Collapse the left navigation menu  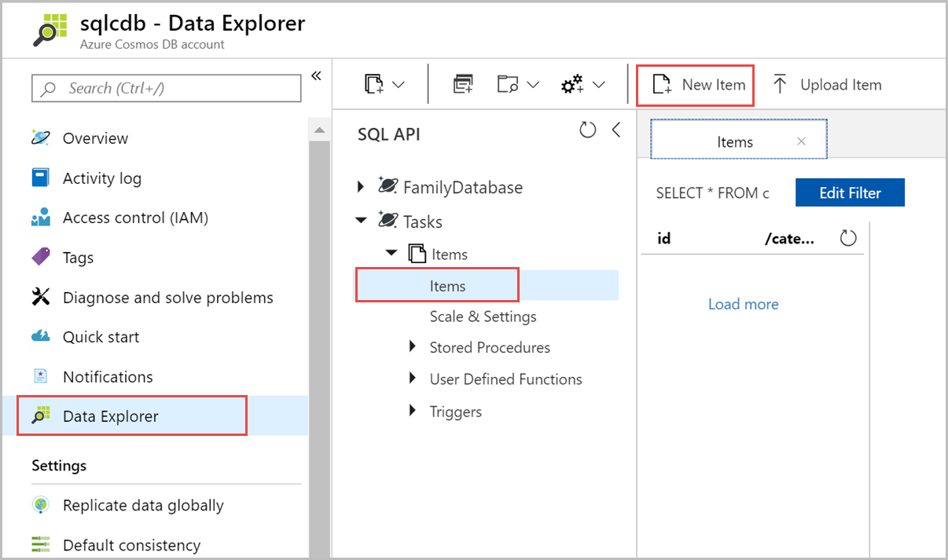[316, 76]
